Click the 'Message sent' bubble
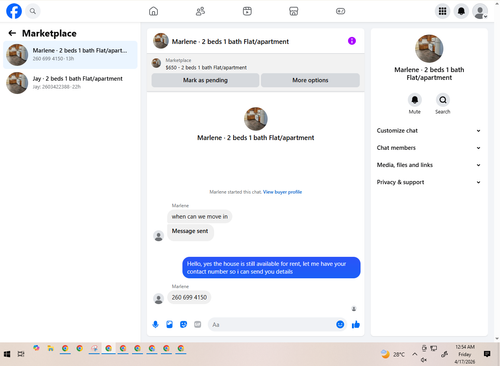Viewport: 500px width, 366px height. point(190,231)
